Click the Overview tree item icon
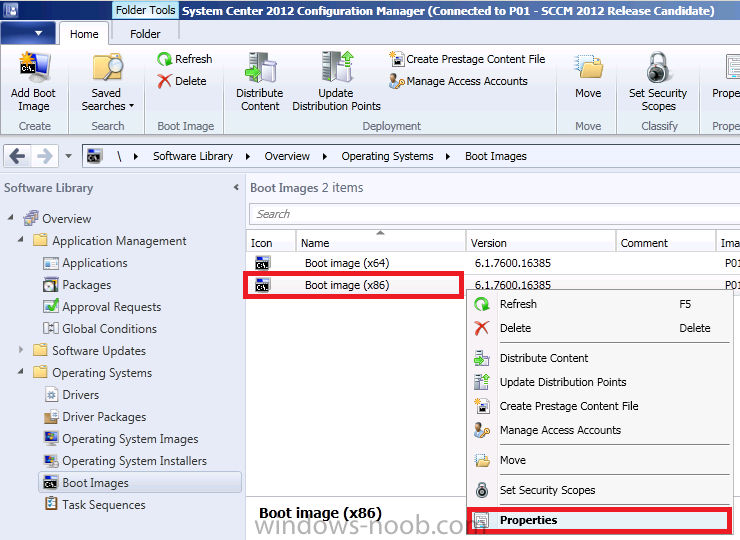 click(31, 218)
